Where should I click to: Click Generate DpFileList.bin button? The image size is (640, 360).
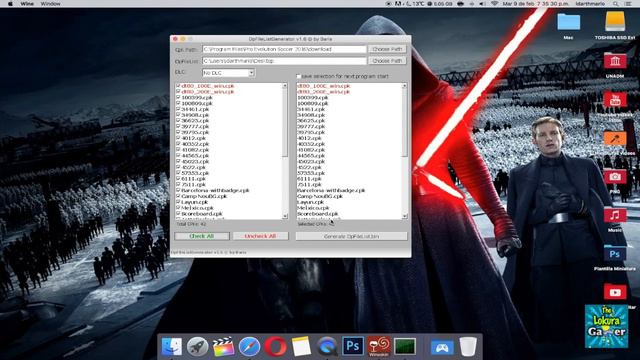(x=351, y=236)
